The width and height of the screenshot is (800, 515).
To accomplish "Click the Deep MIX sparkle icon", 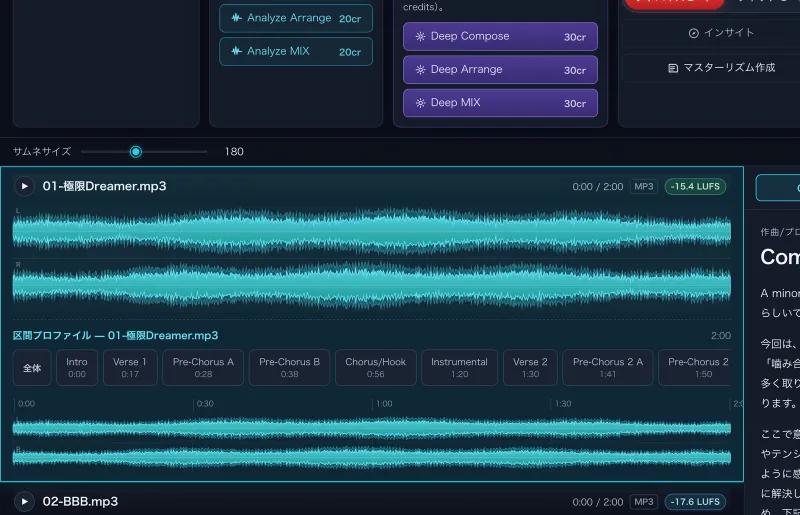I will coord(420,103).
